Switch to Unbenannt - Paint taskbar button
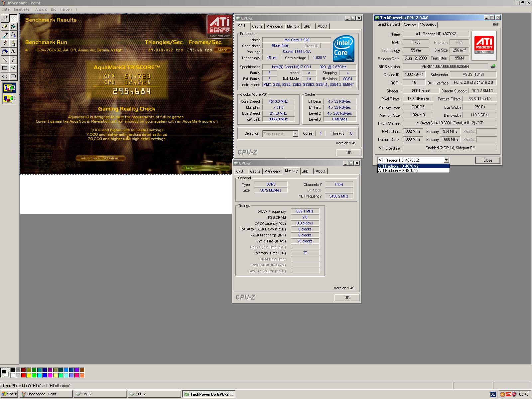Screen dimensions: 532x399 [x=46, y=394]
